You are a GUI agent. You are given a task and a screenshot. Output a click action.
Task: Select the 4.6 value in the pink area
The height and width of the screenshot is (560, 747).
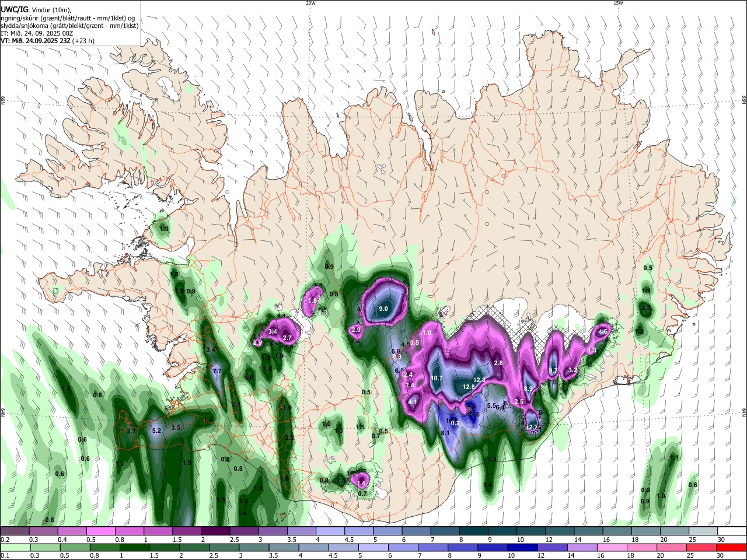pos(603,331)
